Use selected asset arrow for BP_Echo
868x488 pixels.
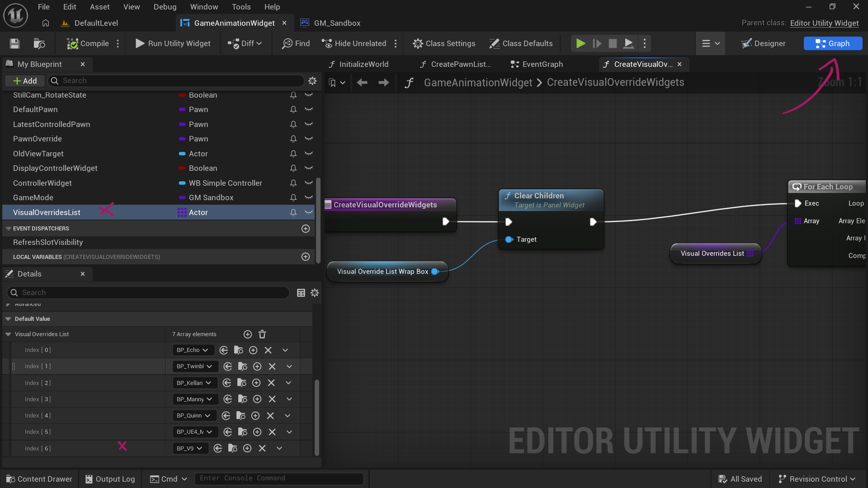coord(224,350)
